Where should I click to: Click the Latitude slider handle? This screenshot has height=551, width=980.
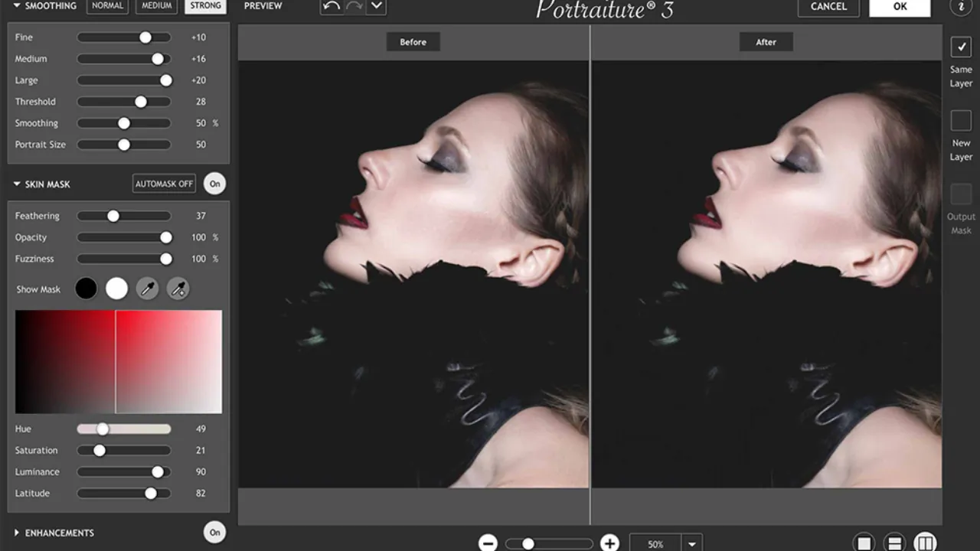tap(151, 494)
